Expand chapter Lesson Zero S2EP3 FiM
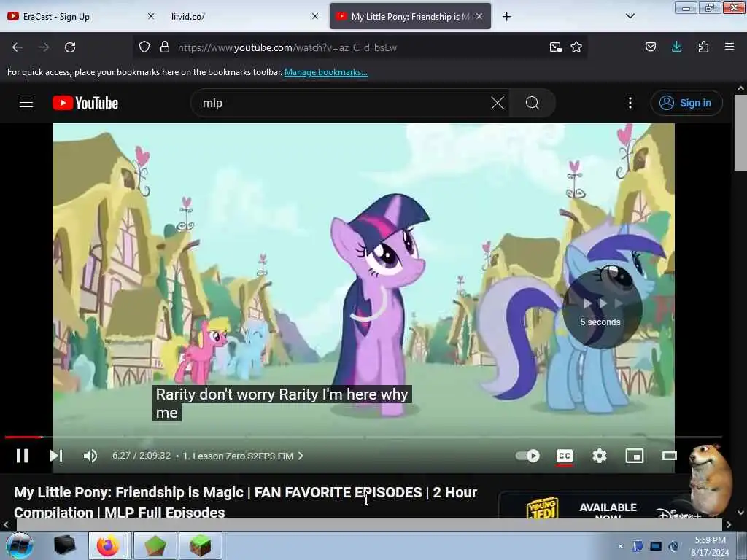This screenshot has height=560, width=747. point(243,456)
